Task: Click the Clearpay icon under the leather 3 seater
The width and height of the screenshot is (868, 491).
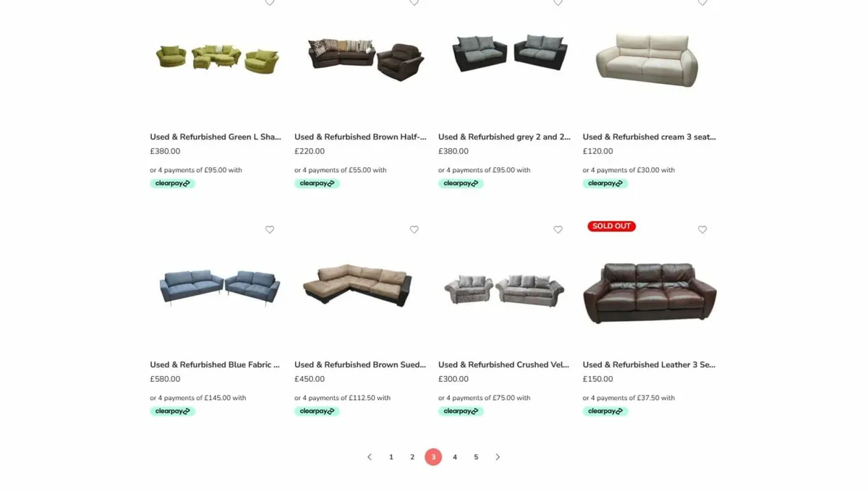Action: tap(605, 411)
